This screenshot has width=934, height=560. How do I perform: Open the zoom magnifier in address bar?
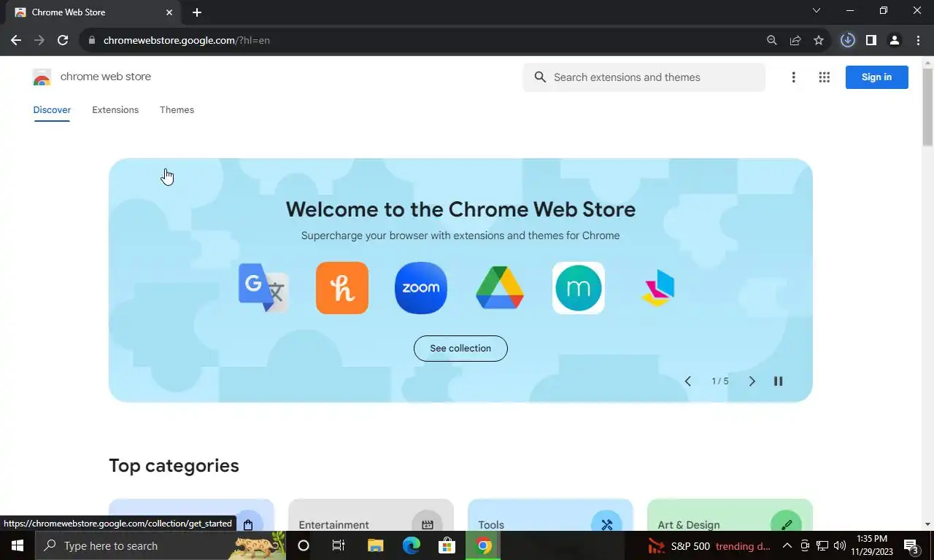tap(771, 40)
